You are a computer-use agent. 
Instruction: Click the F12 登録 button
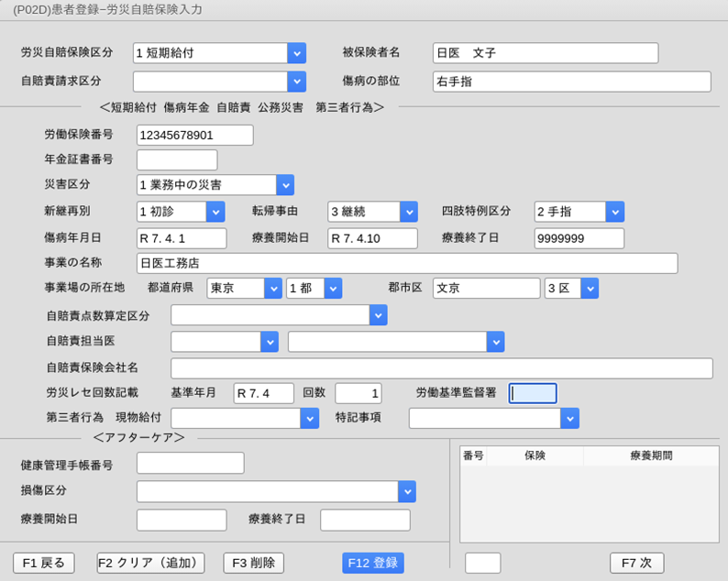click(x=373, y=563)
